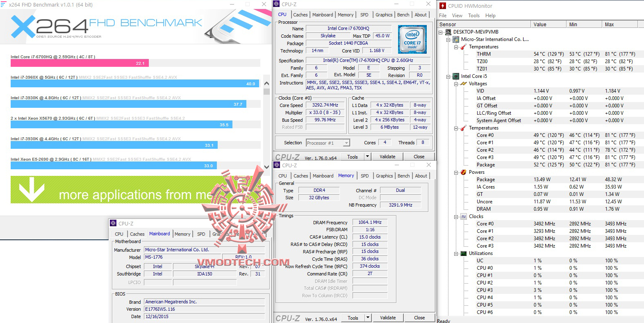Collapse the Powers tree node
Viewport: 644px width, 323px height.
456,172
